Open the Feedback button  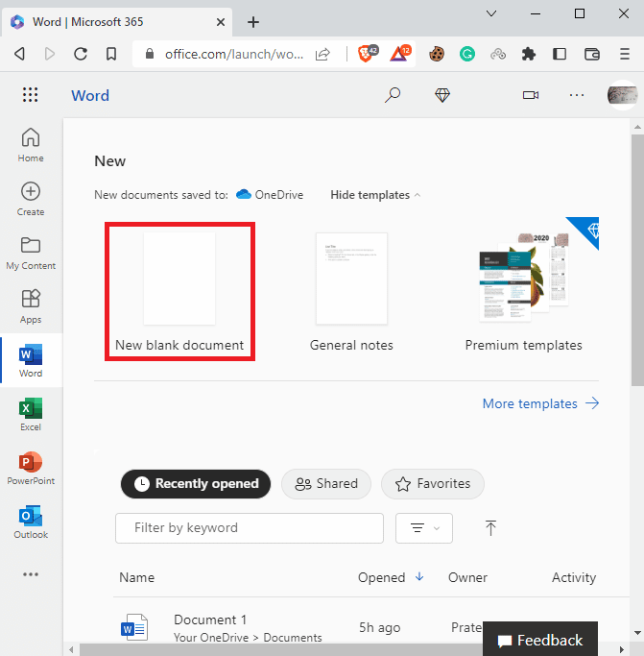540,640
